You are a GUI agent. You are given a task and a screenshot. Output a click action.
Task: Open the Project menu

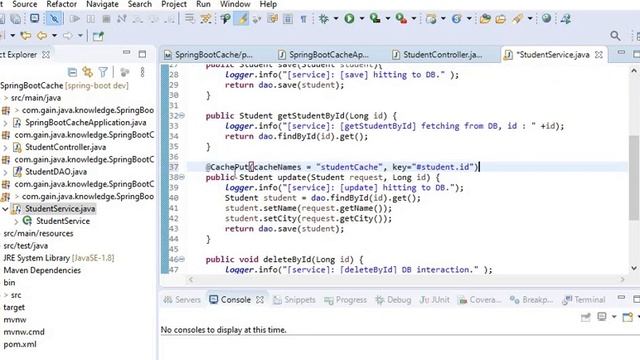coord(174,4)
